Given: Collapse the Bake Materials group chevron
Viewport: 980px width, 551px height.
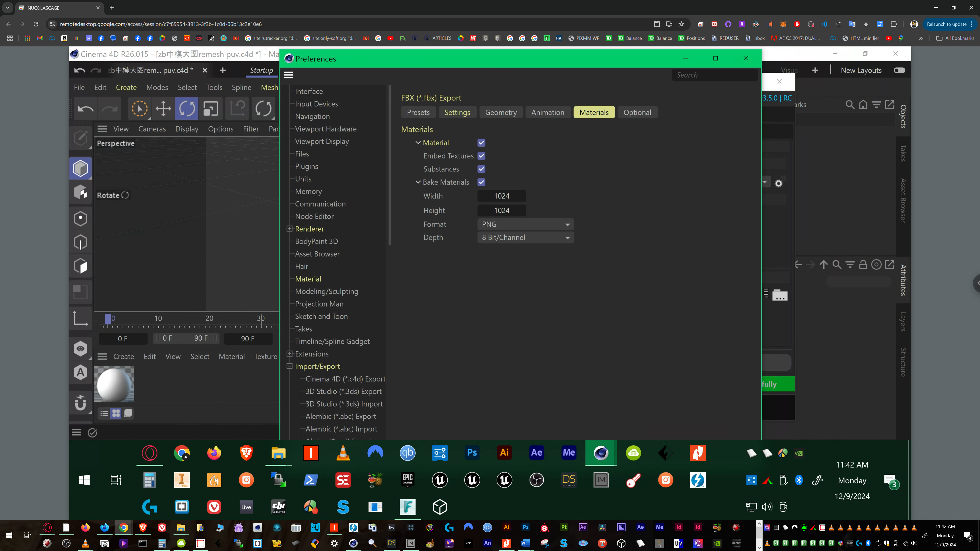Looking at the screenshot, I should [418, 182].
